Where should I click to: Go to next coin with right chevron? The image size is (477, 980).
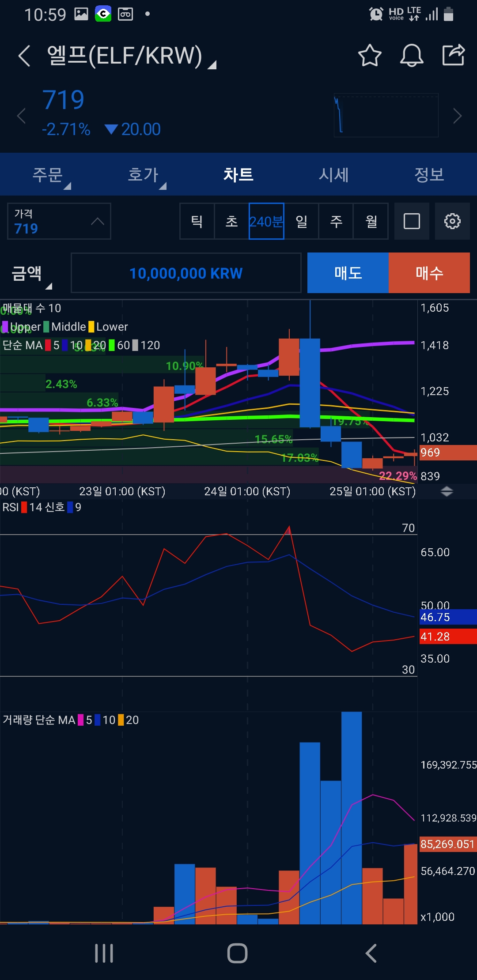pos(458,116)
